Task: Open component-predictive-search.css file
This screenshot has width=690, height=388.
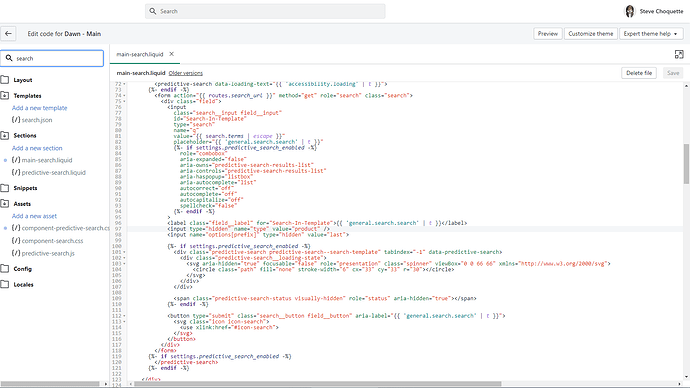Action: (x=61, y=228)
